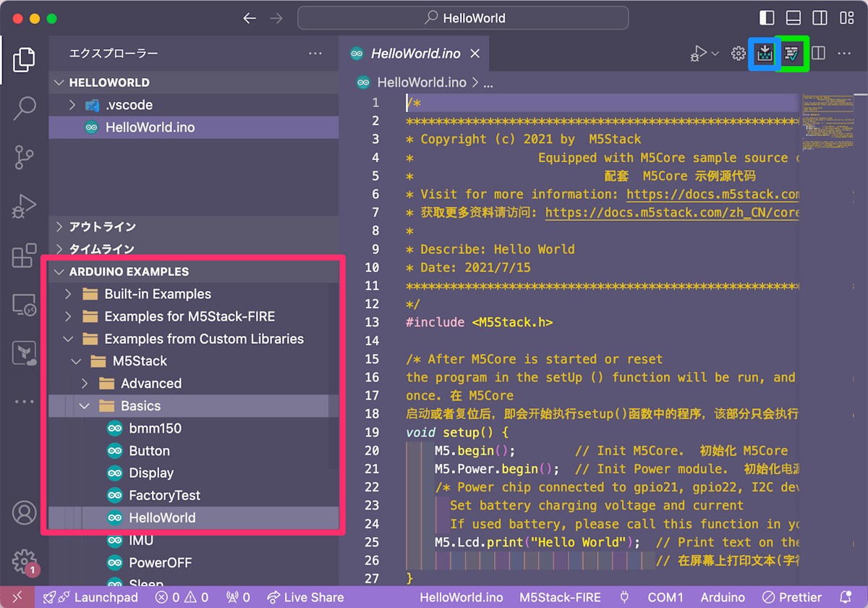Open the Search view in activity bar
Viewport: 868px width, 608px height.
(24, 109)
